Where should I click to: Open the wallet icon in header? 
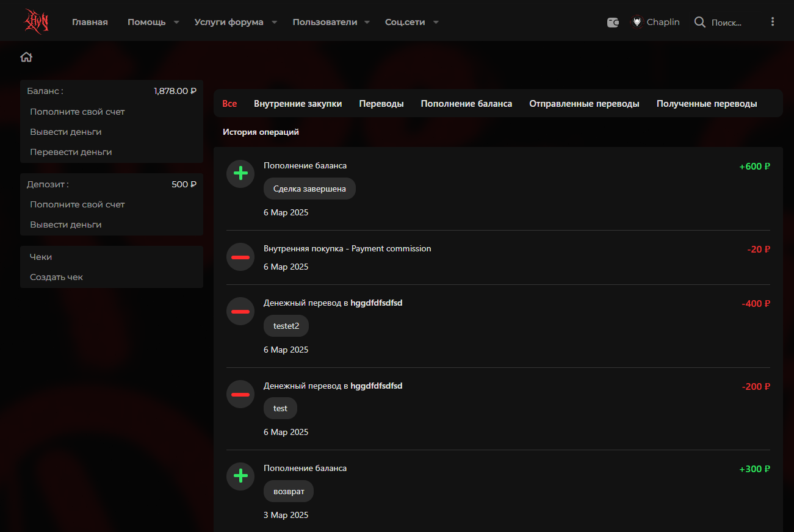tap(613, 23)
